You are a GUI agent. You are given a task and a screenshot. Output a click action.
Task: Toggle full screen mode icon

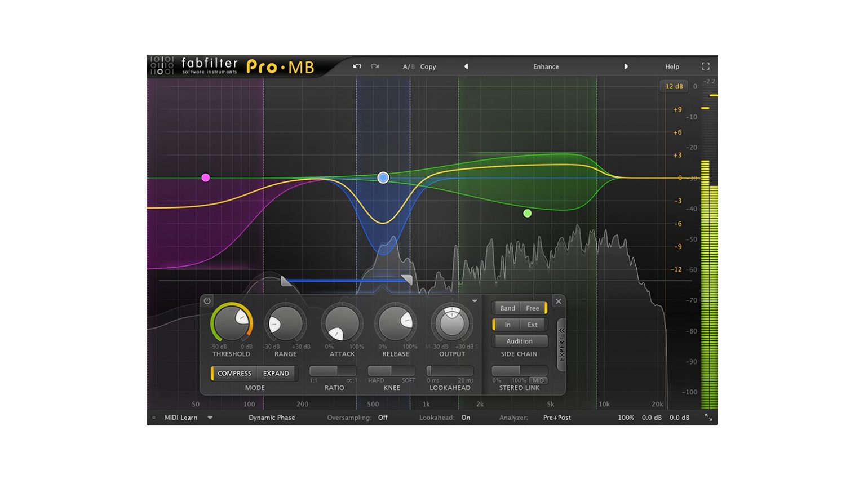pyautogui.click(x=705, y=66)
